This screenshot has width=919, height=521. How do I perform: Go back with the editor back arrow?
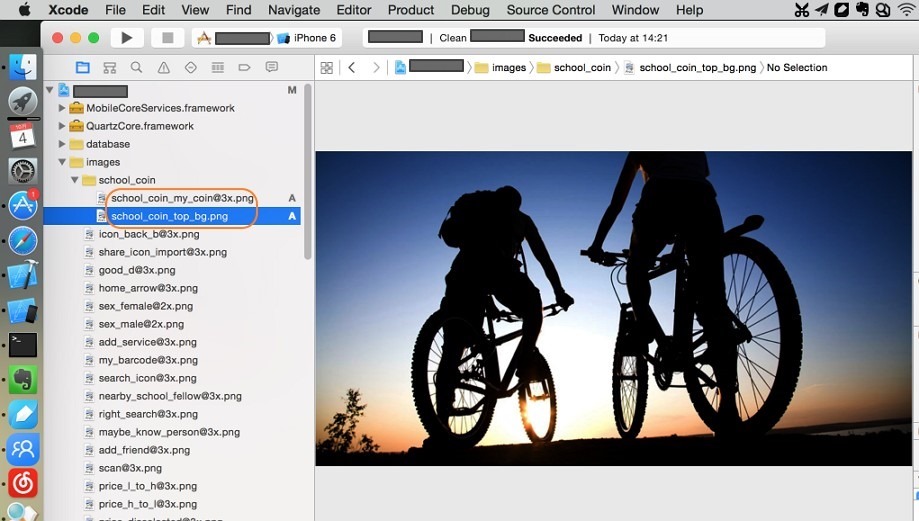click(x=352, y=68)
